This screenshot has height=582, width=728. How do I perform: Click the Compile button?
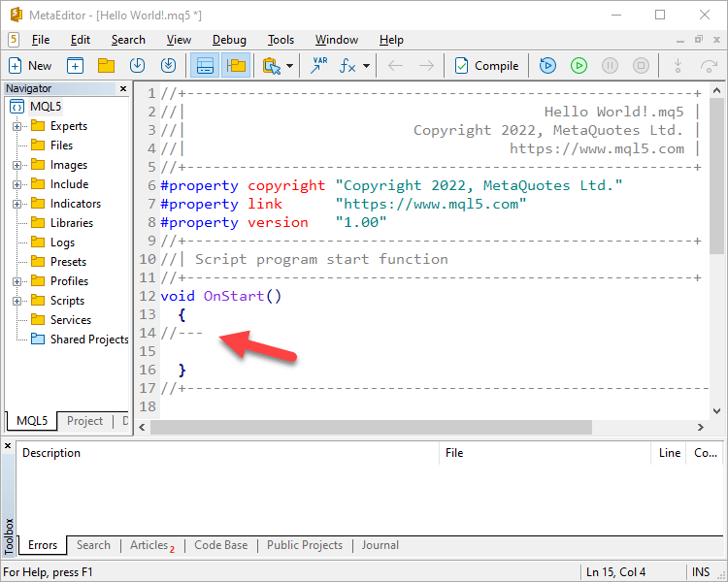pyautogui.click(x=486, y=66)
